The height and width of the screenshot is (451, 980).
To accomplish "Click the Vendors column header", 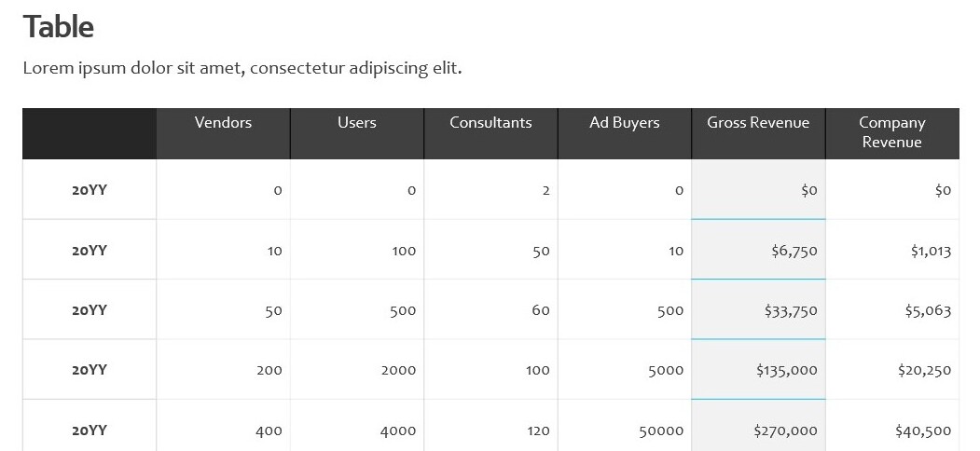I will pyautogui.click(x=223, y=123).
